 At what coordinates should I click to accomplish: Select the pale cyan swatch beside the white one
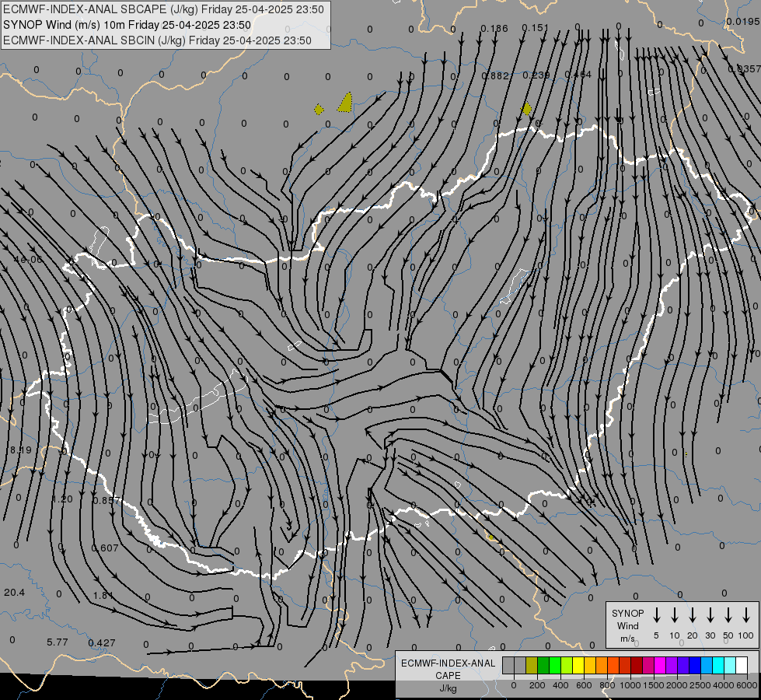point(730,665)
